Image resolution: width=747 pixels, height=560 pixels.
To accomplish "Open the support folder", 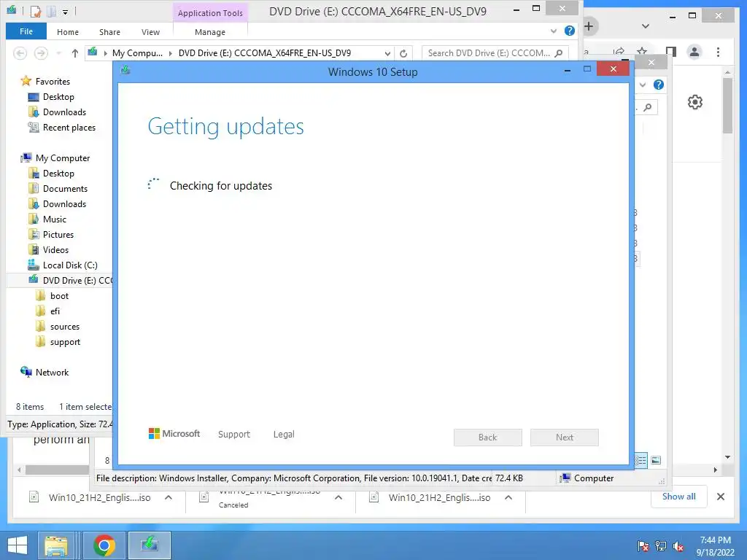I will pyautogui.click(x=65, y=342).
